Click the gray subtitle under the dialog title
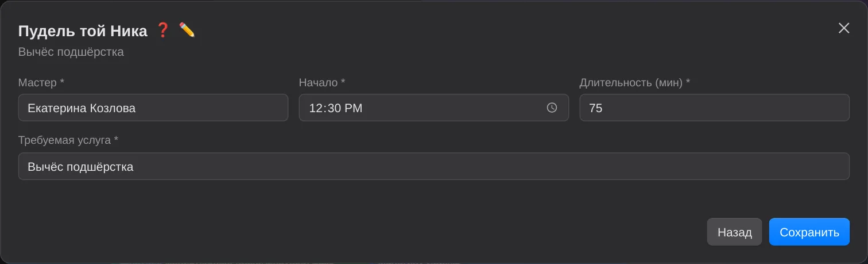Viewport: 868px width, 264px height. [71, 52]
